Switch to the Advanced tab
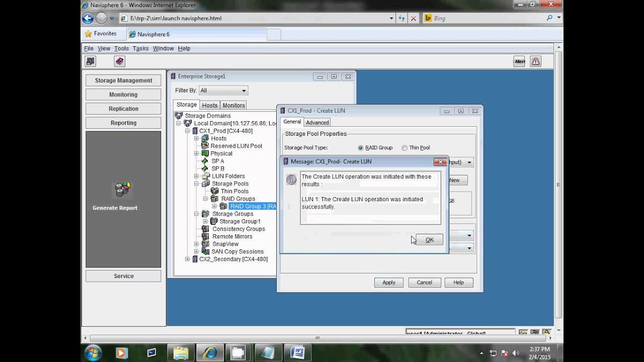 pos(317,122)
